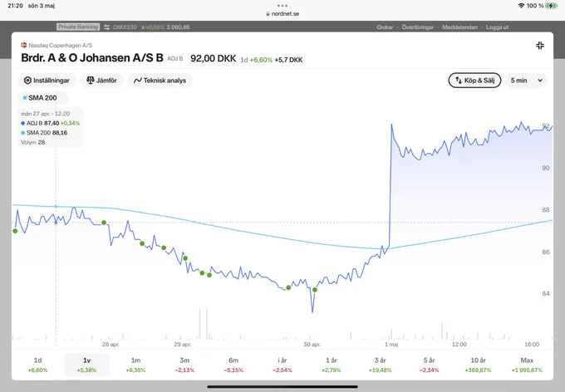Click the 28 apr. date axis label
Image resolution: width=565 pixels, height=392 pixels.
[111, 345]
